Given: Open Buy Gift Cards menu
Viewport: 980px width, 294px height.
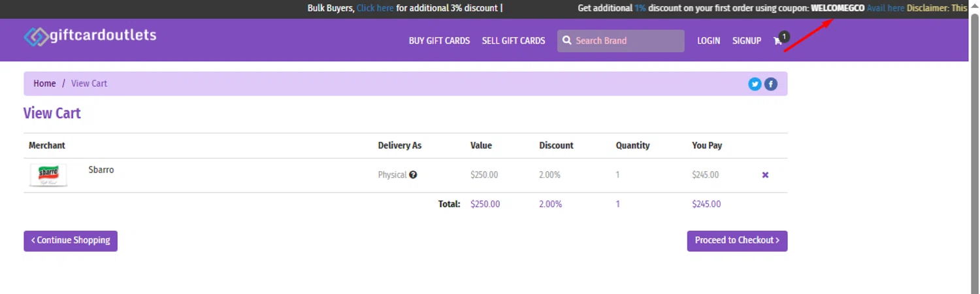Looking at the screenshot, I should pos(439,41).
